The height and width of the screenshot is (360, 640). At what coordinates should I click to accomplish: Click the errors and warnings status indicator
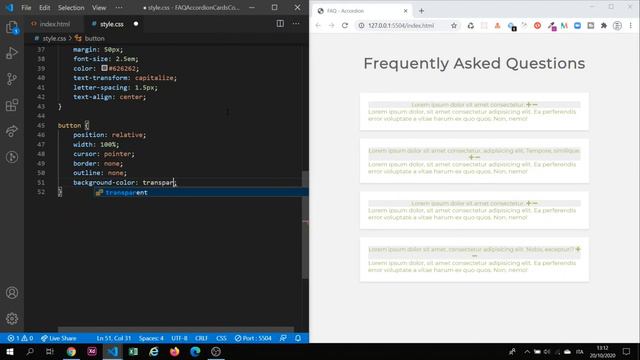point(20,338)
